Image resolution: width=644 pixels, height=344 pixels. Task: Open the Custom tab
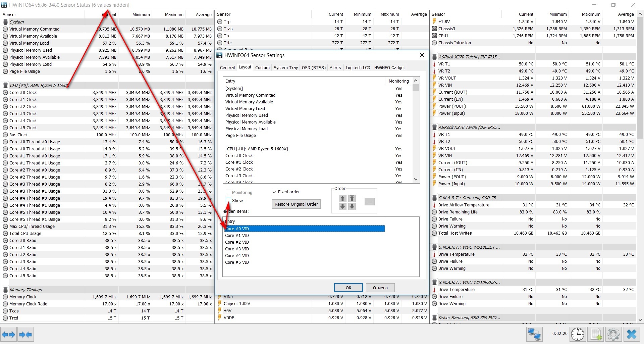coord(262,67)
